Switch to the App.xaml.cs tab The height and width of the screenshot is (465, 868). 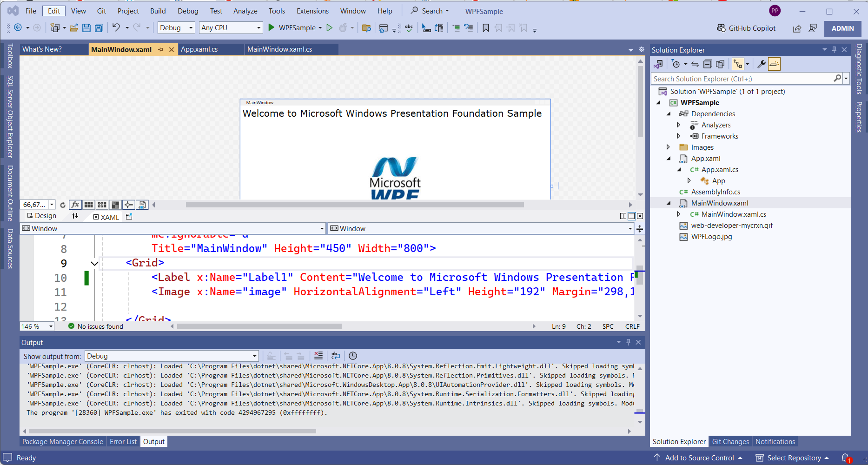tap(199, 49)
